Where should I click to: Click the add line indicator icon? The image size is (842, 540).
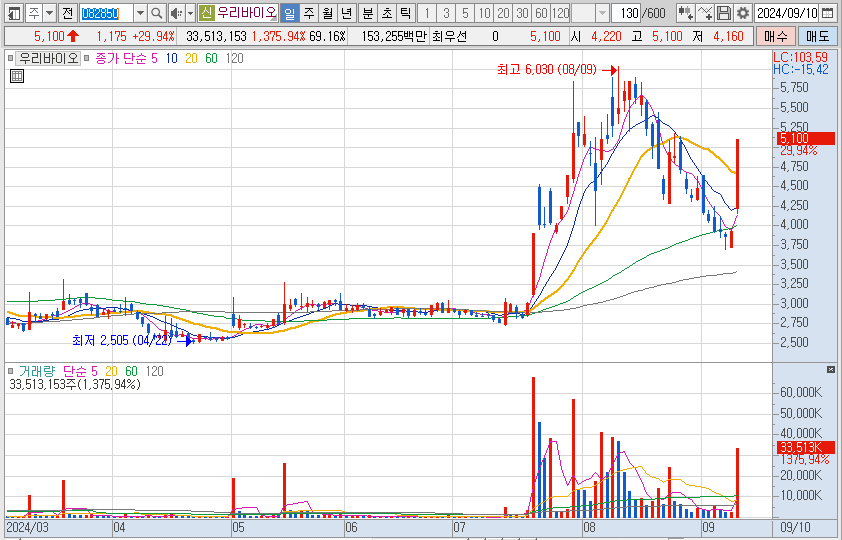point(704,13)
